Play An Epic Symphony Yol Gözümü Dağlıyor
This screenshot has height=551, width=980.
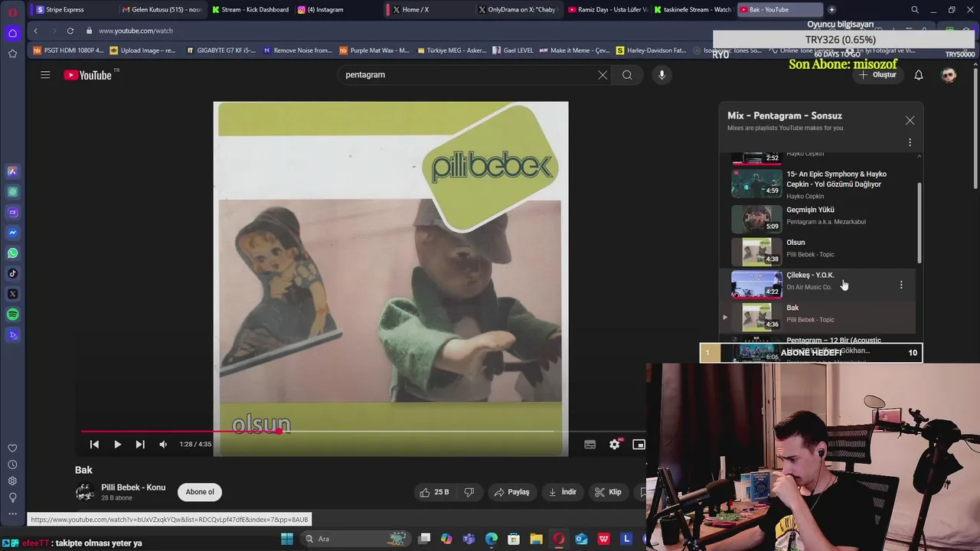819,184
